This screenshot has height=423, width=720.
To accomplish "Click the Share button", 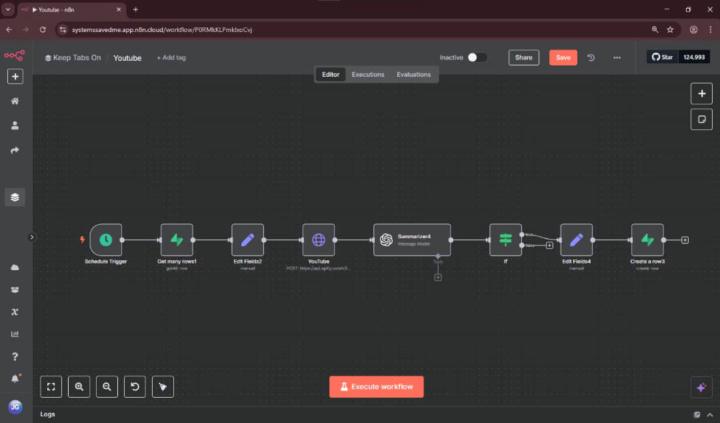I will point(523,57).
